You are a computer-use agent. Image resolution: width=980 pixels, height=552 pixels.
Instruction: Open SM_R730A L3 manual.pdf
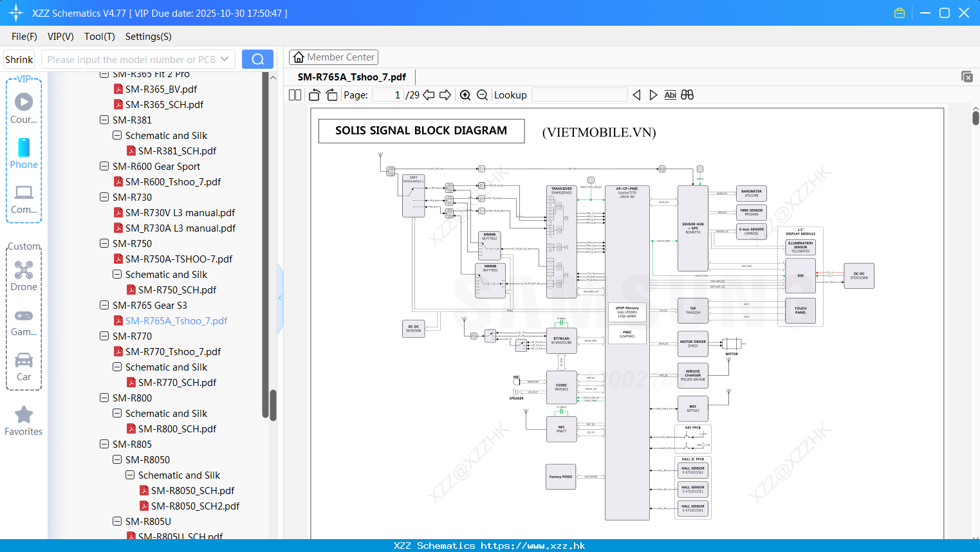pos(180,228)
